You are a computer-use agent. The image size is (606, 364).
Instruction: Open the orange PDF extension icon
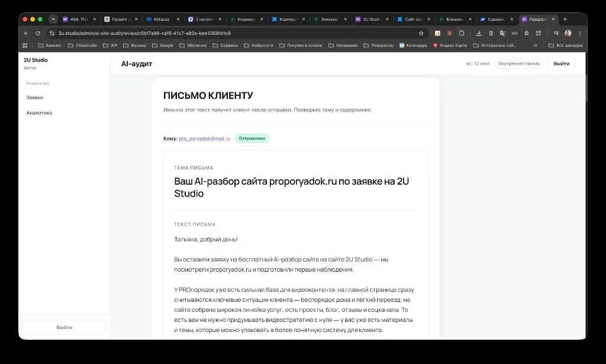(437, 33)
